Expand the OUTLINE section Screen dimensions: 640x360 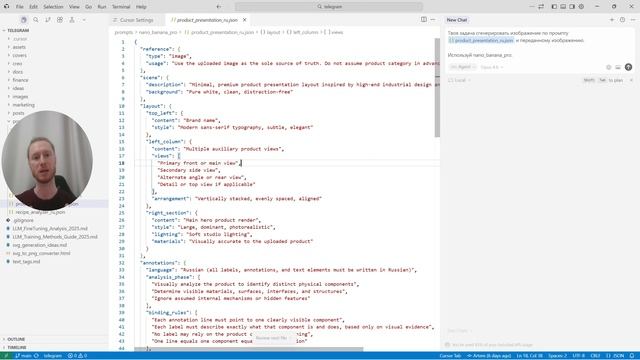(x=16, y=339)
